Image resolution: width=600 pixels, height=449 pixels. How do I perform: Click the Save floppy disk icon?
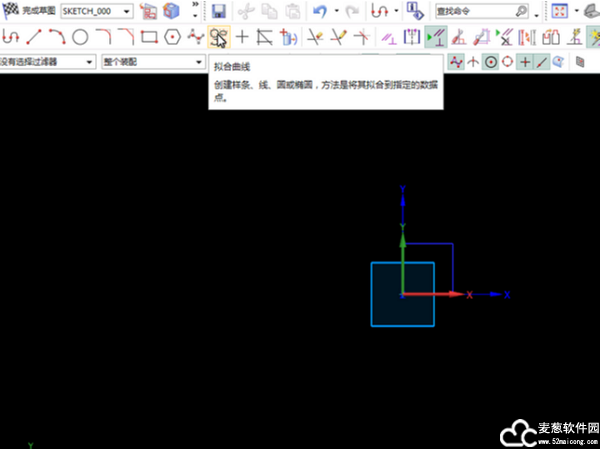click(219, 12)
